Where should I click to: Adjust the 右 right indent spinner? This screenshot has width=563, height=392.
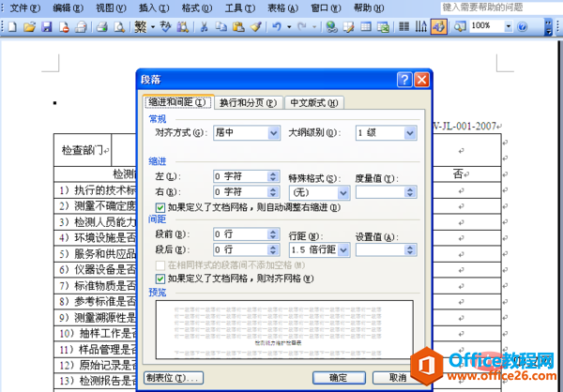[272, 192]
